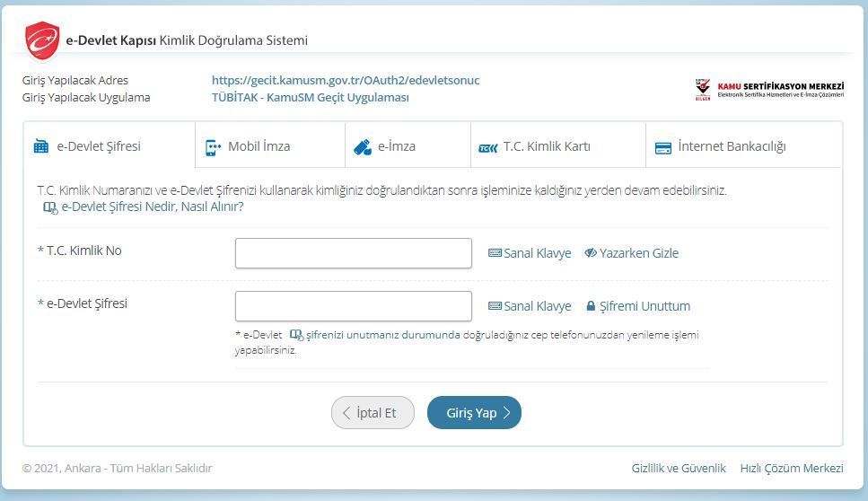Switch to the e-Devlet Şifresi tab

pyautogui.click(x=109, y=145)
